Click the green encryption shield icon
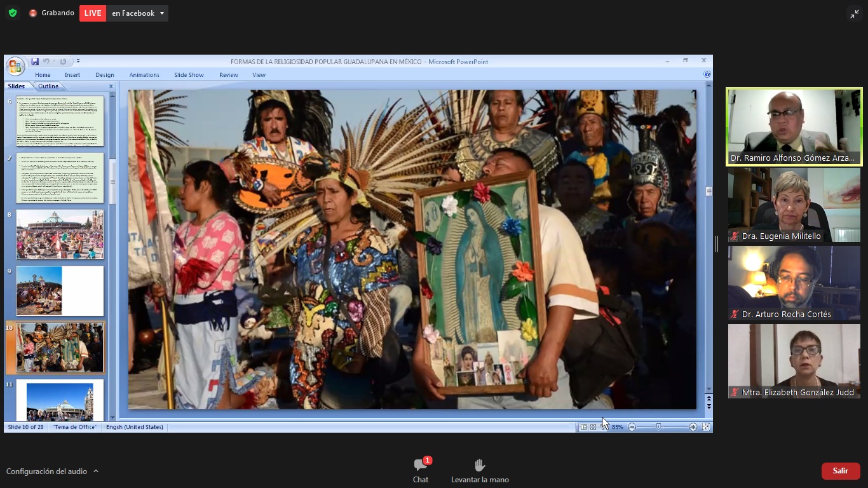This screenshot has height=488, width=868. pos(13,13)
